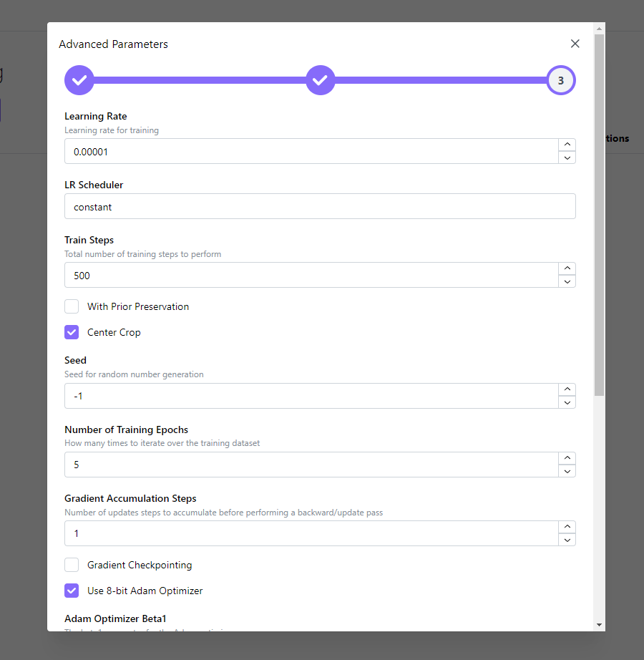Decrement the Train Steps value
The height and width of the screenshot is (660, 644).
567,281
